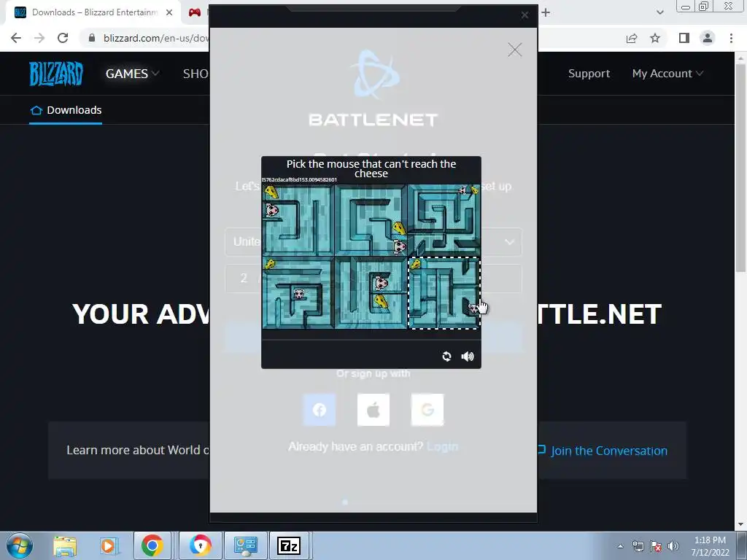Expand the My Account menu
Screen dimensions: 747x560
(x=667, y=74)
